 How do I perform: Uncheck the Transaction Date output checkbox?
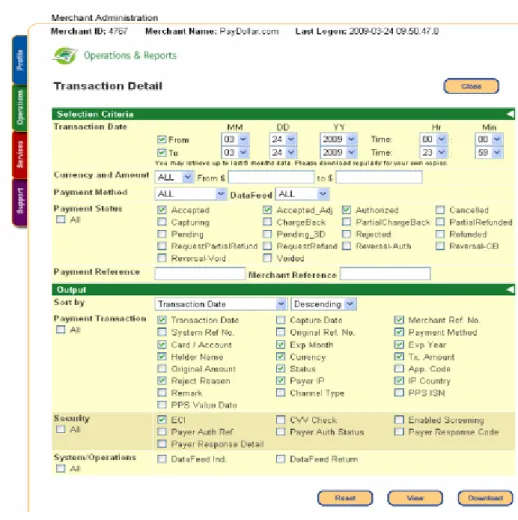click(162, 320)
